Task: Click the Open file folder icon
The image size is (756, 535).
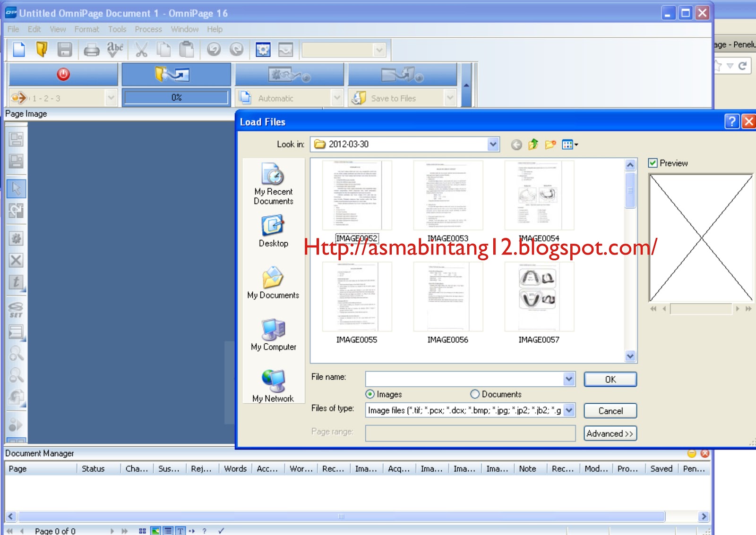Action: 42,49
